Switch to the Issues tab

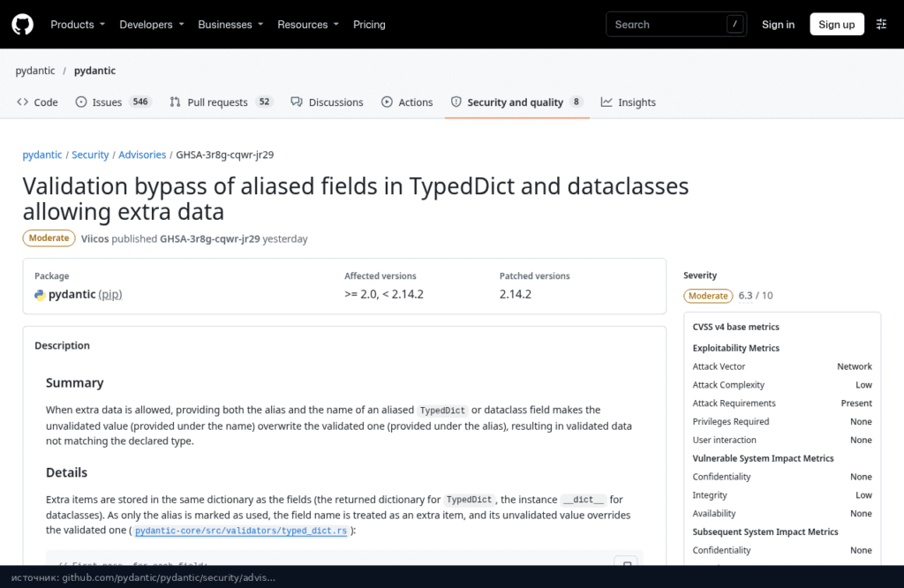point(113,102)
